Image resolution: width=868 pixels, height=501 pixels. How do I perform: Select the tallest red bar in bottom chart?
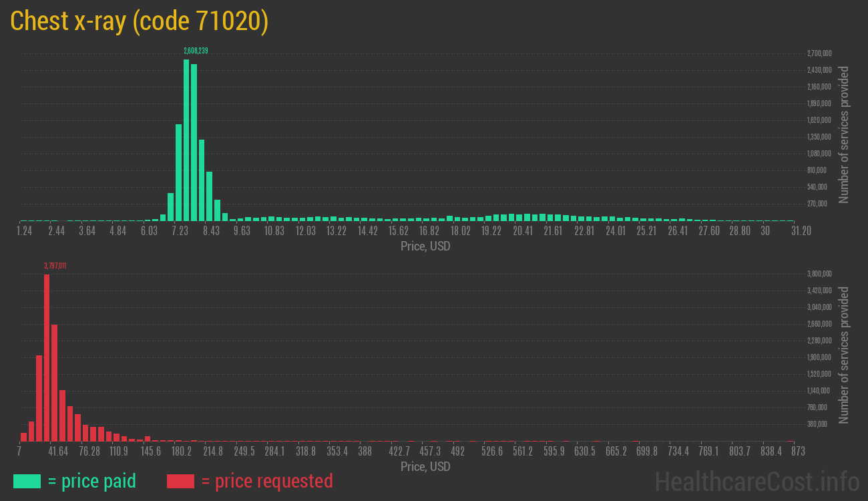[x=47, y=357]
